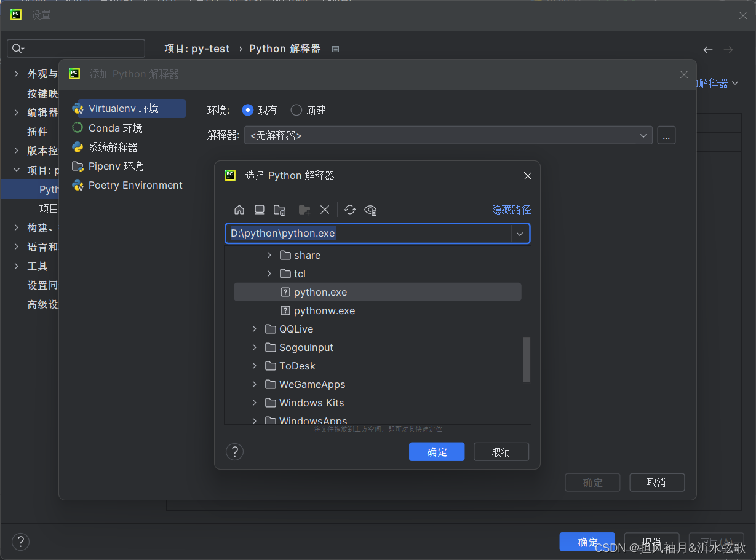Select WeGameApps folder row
Viewport: 756px width, 560px height.
click(378, 384)
